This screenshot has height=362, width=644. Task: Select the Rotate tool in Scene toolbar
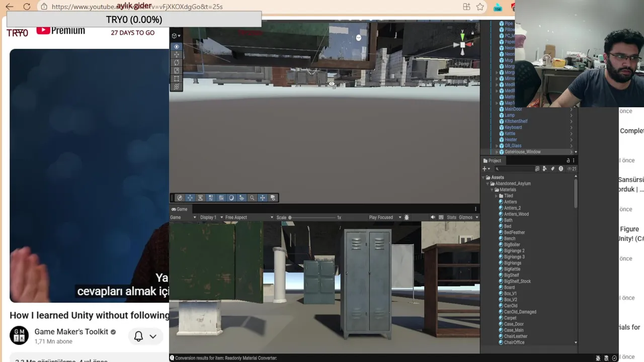pos(176,63)
